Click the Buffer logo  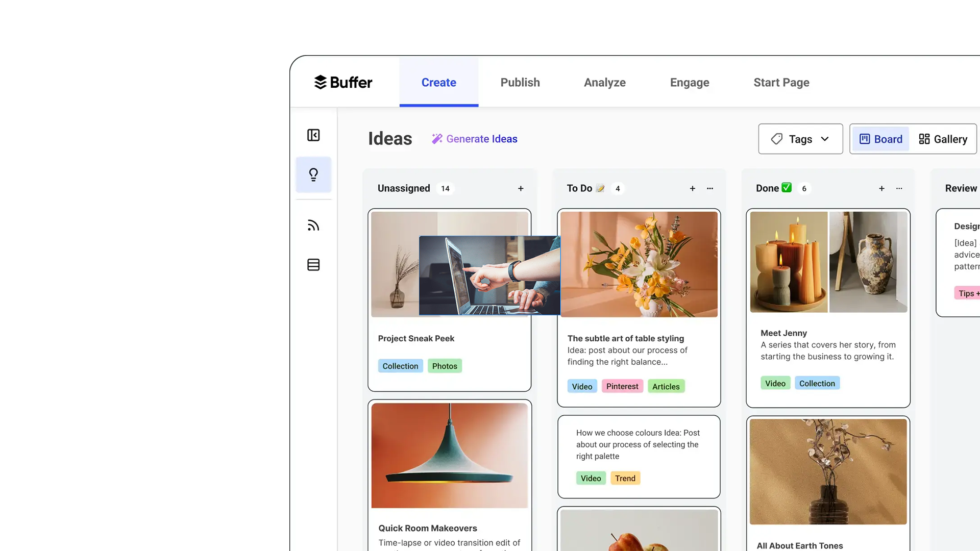pos(343,82)
